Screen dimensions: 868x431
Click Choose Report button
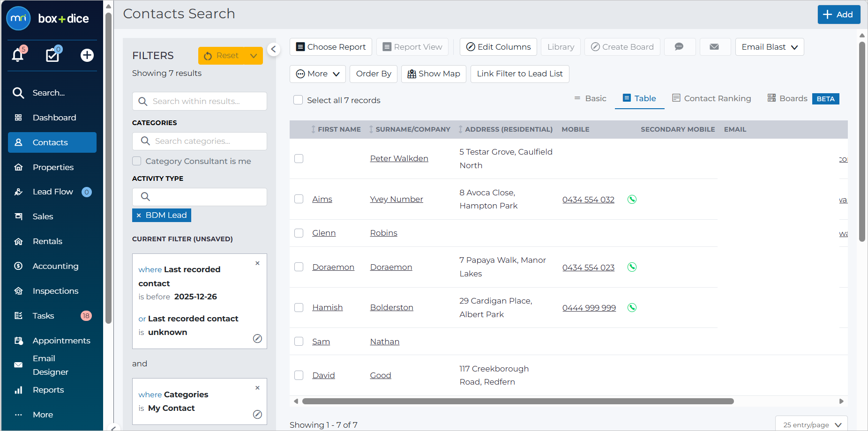pyautogui.click(x=331, y=47)
